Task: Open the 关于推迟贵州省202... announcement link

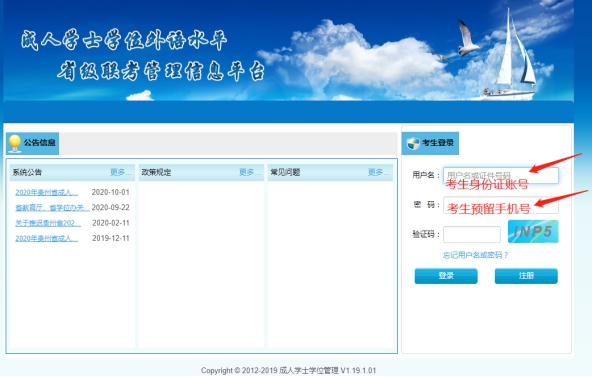Action: click(48, 223)
